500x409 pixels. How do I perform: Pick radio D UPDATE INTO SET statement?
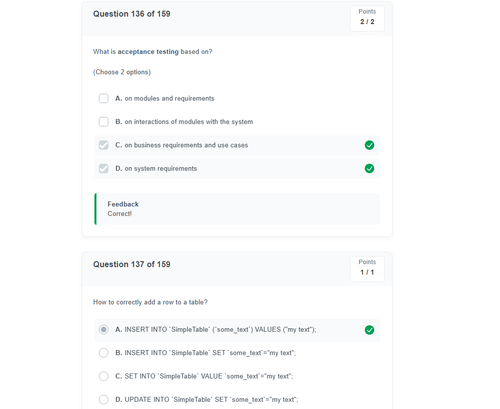click(x=104, y=399)
